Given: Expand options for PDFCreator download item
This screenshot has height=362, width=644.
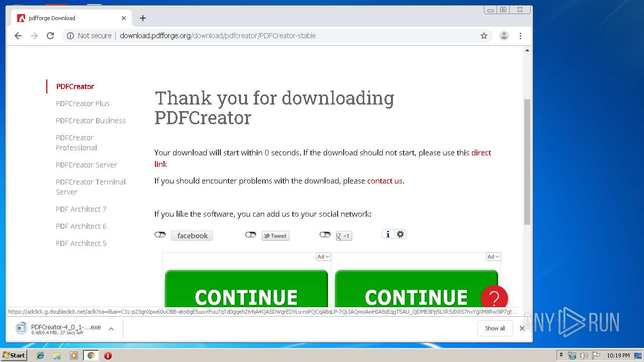Looking at the screenshot, I should [x=111, y=329].
